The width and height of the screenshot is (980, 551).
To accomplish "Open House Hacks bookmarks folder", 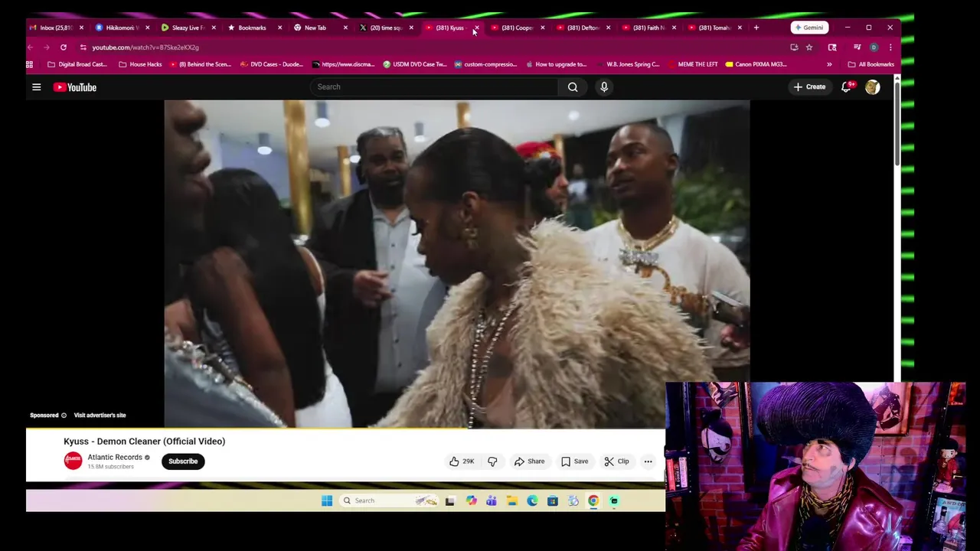I will (140, 64).
